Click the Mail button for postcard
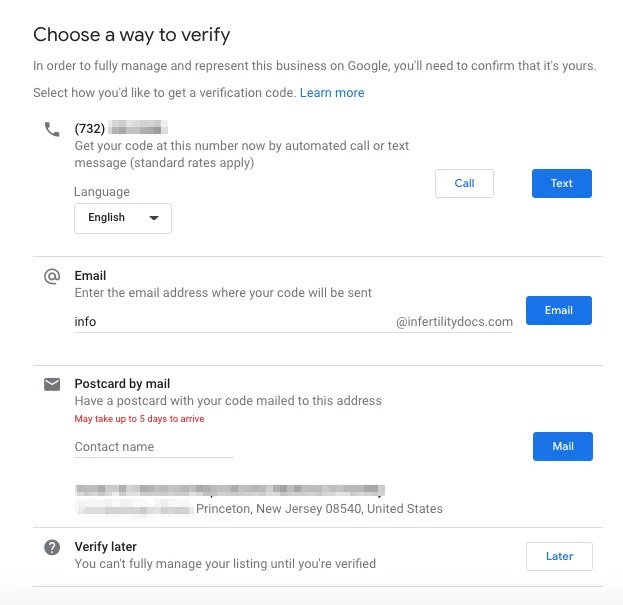The height and width of the screenshot is (605, 623). tap(563, 446)
